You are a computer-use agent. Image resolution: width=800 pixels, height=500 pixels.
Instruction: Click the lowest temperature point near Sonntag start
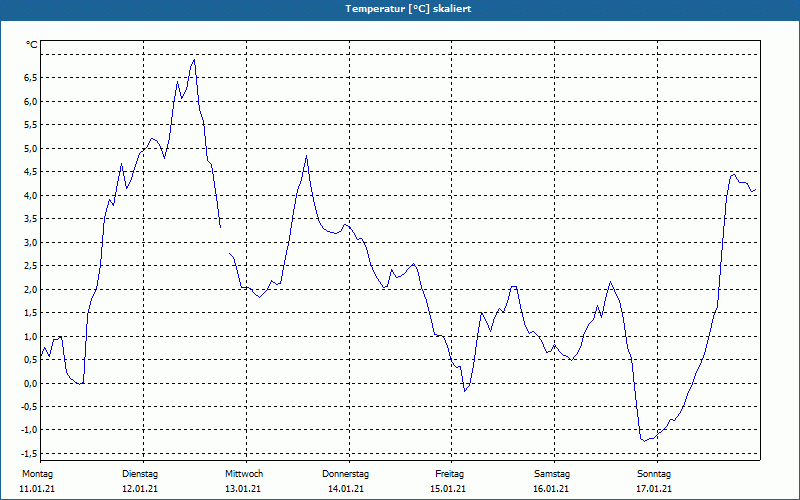click(644, 441)
